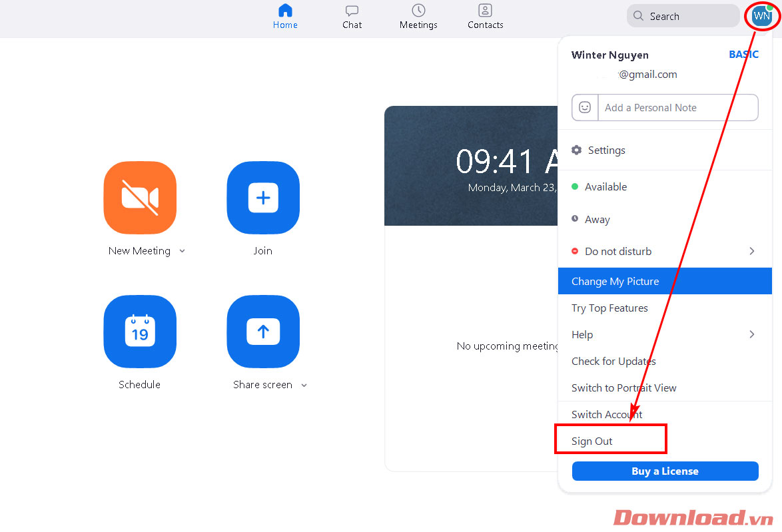
Task: Choose Try Top Features
Action: point(665,308)
